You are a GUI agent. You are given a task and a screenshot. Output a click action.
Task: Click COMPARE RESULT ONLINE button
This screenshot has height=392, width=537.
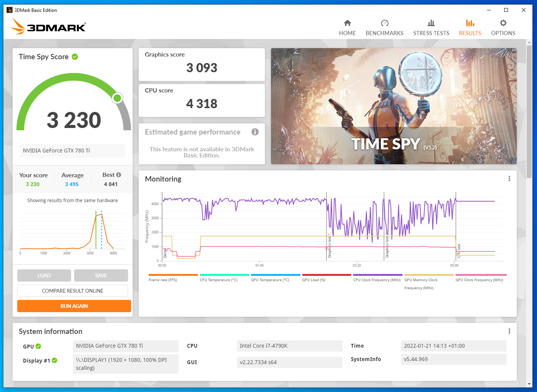(x=73, y=291)
